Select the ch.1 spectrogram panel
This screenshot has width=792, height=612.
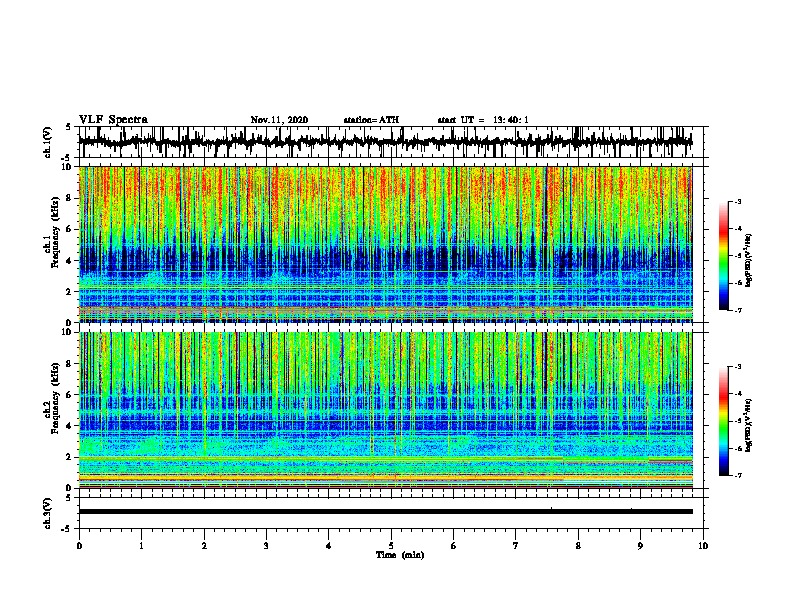[x=385, y=244]
